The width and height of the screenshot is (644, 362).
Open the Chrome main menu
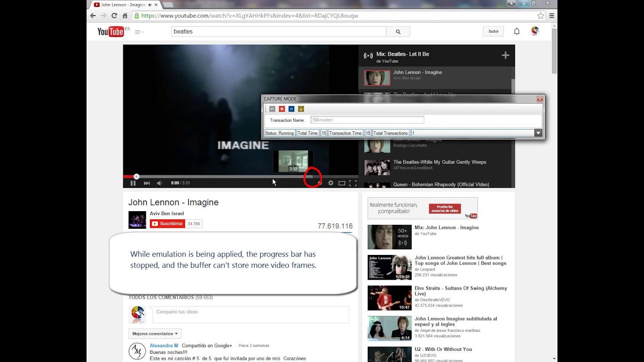552,16
